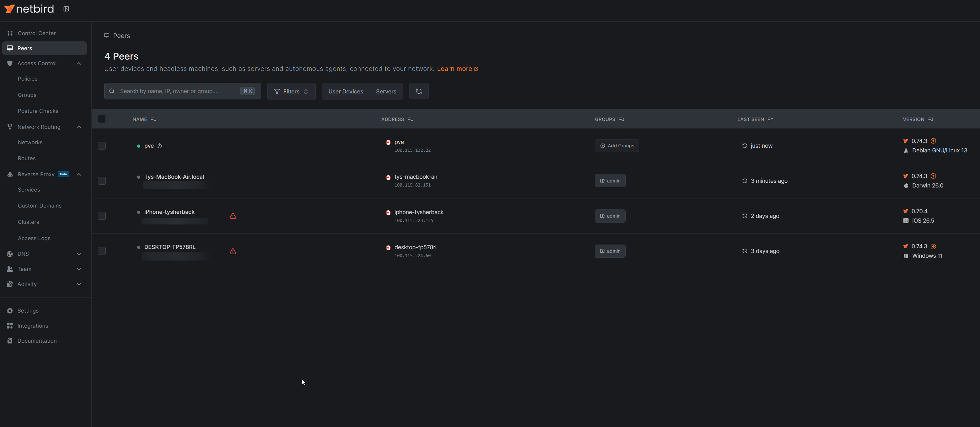
Task: Expand the Team section chevron
Action: pyautogui.click(x=79, y=269)
